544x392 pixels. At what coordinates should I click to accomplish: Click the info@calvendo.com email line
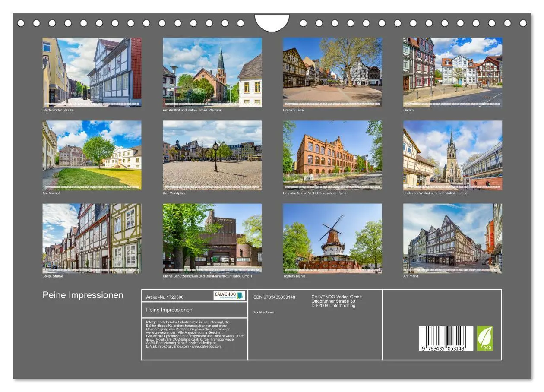(184, 346)
